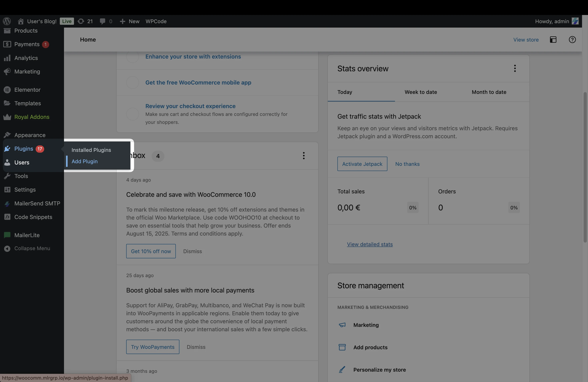Click the home icon beside User's Blog!
The height and width of the screenshot is (382, 588).
21,21
